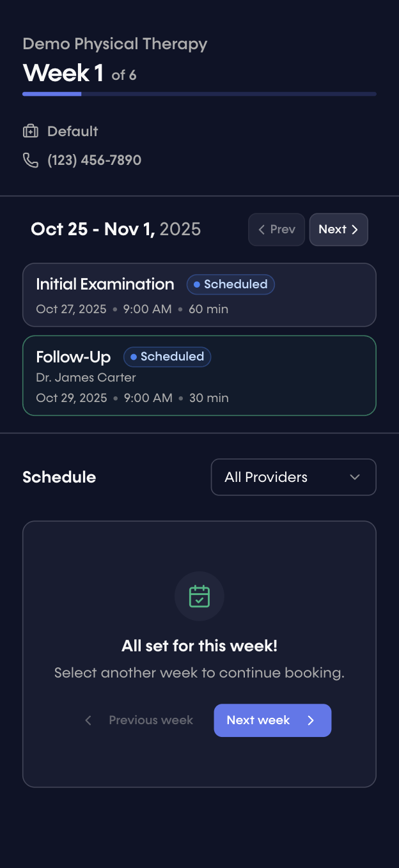Click the right chevron inside the Next button
This screenshot has height=868, width=399.
[356, 229]
